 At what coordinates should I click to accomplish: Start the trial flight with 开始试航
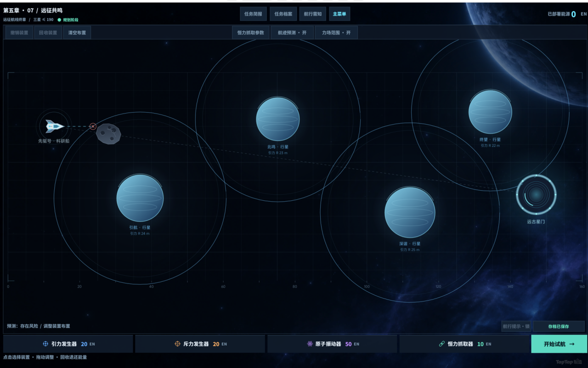[559, 344]
